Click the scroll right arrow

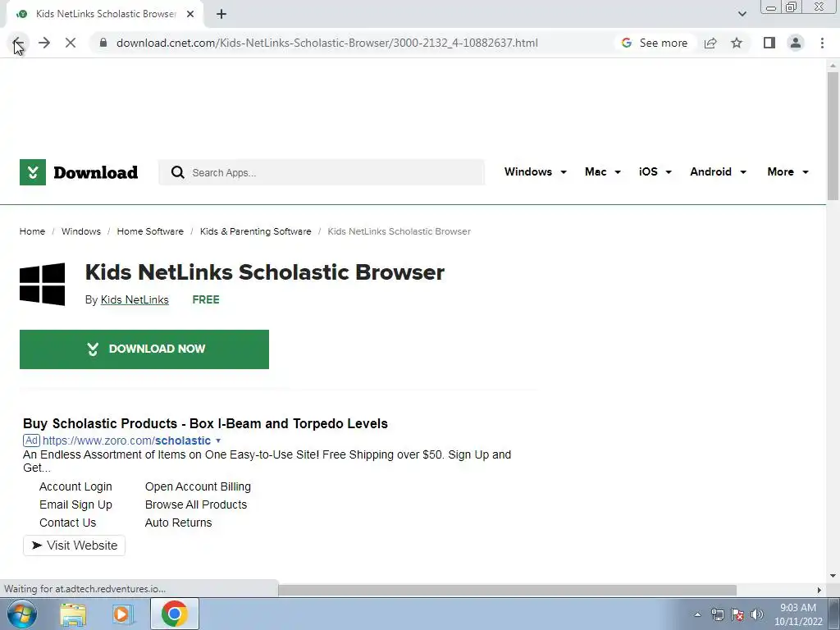[819, 590]
